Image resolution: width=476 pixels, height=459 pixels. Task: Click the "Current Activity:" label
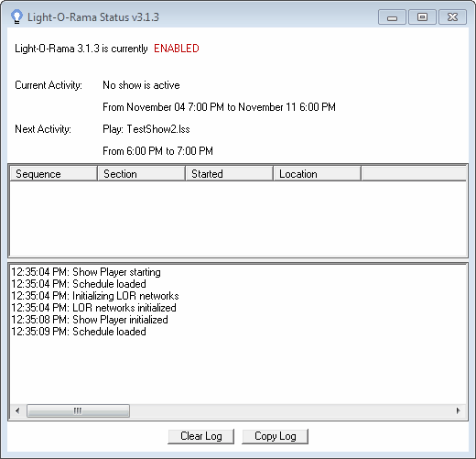pos(49,85)
